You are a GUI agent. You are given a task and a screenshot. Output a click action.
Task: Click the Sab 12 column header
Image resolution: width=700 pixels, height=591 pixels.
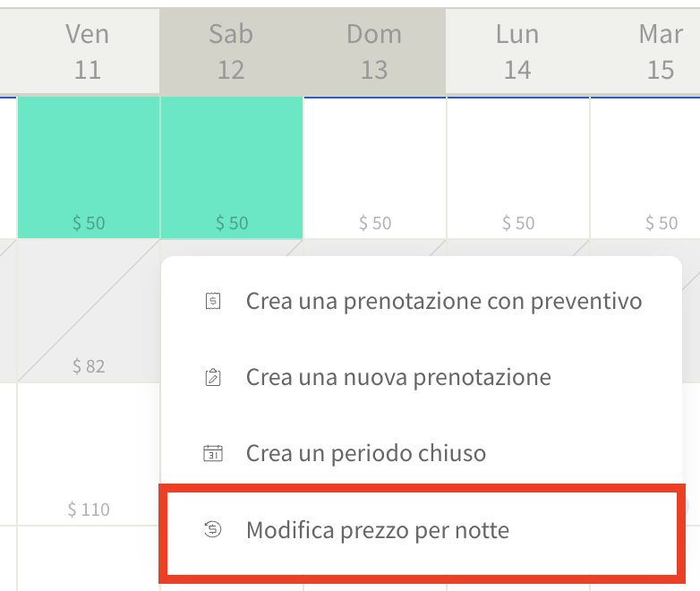(231, 51)
